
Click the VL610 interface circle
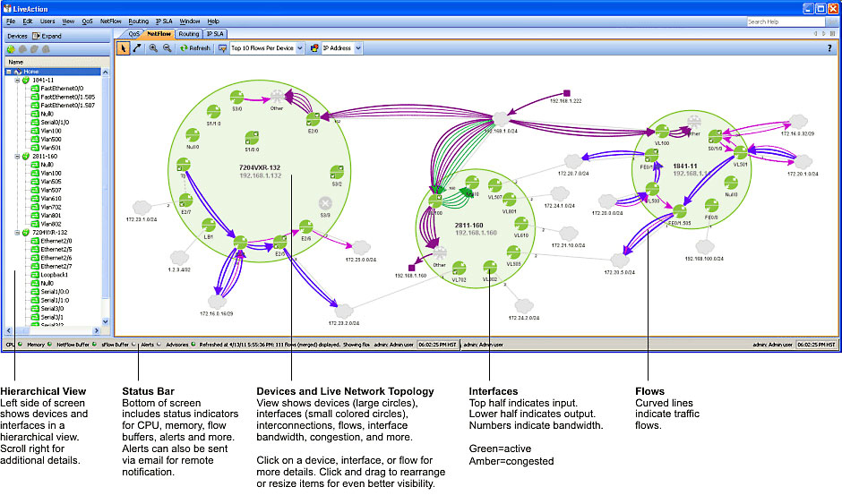pos(521,223)
